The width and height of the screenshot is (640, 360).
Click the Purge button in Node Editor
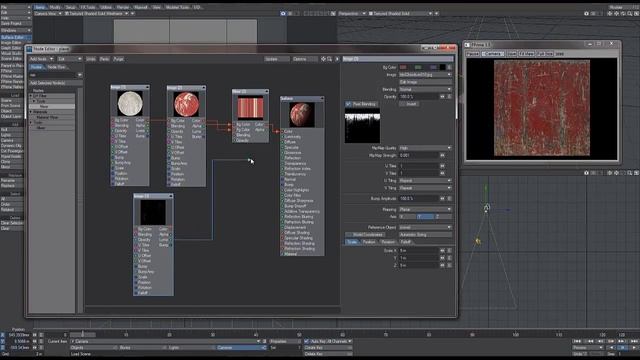pyautogui.click(x=118, y=59)
